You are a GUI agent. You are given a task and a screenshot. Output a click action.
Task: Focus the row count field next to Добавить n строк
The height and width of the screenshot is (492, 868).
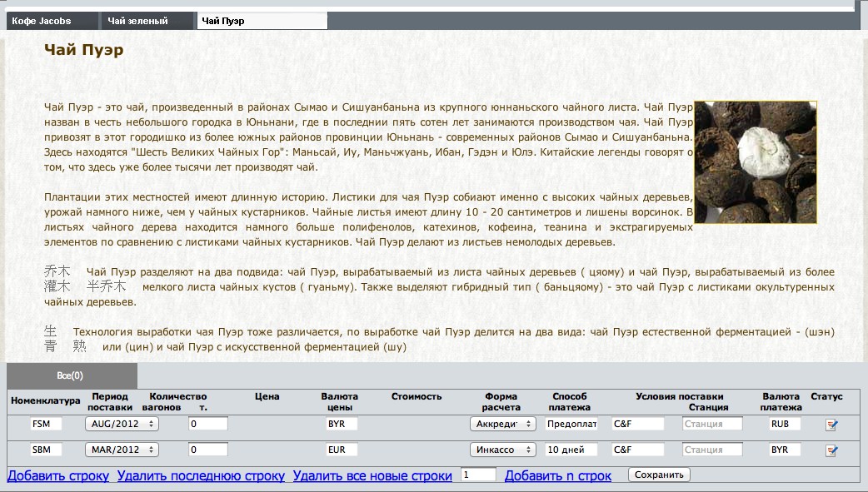coord(478,475)
